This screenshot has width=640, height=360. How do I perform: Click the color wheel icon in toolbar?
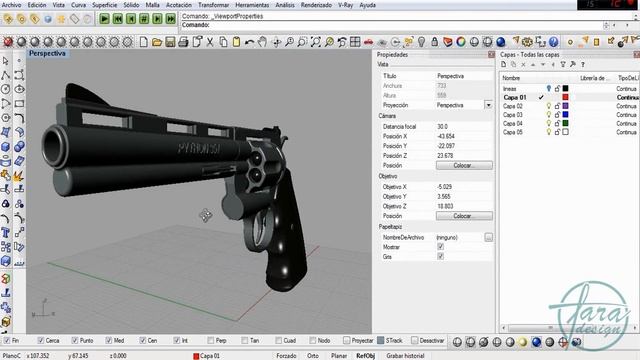tap(461, 42)
